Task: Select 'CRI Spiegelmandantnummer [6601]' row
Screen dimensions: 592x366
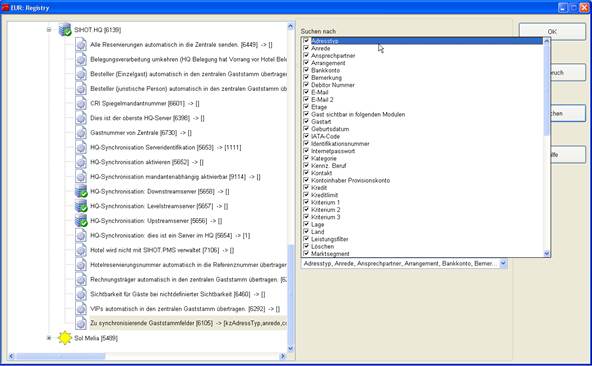Action: tap(145, 103)
